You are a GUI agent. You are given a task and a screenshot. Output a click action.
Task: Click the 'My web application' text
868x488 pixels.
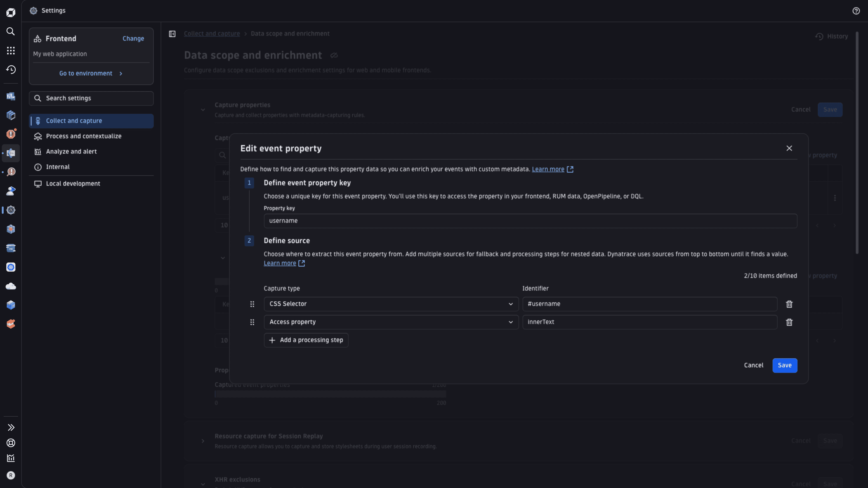click(x=60, y=54)
